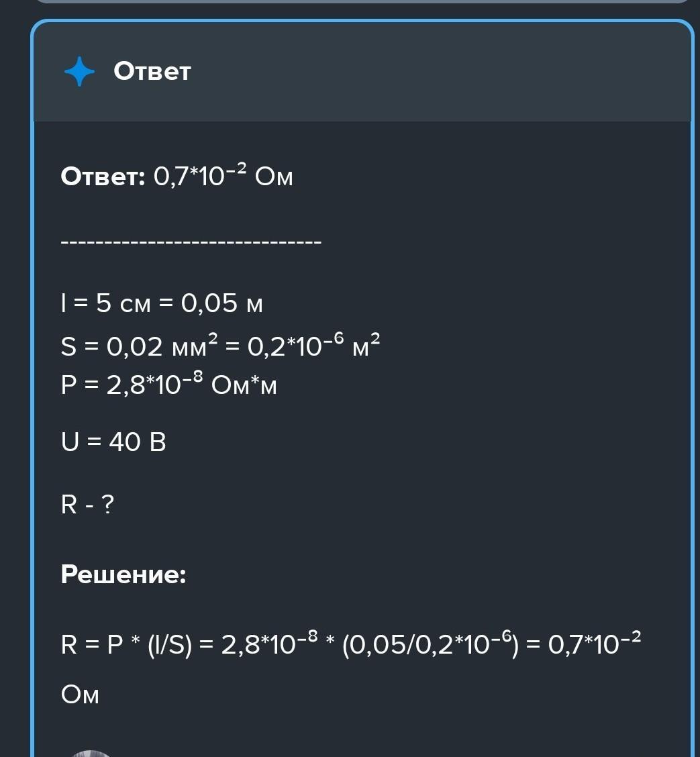Click the unknown line R - ?
The width and height of the screenshot is (700, 757).
coord(87,504)
